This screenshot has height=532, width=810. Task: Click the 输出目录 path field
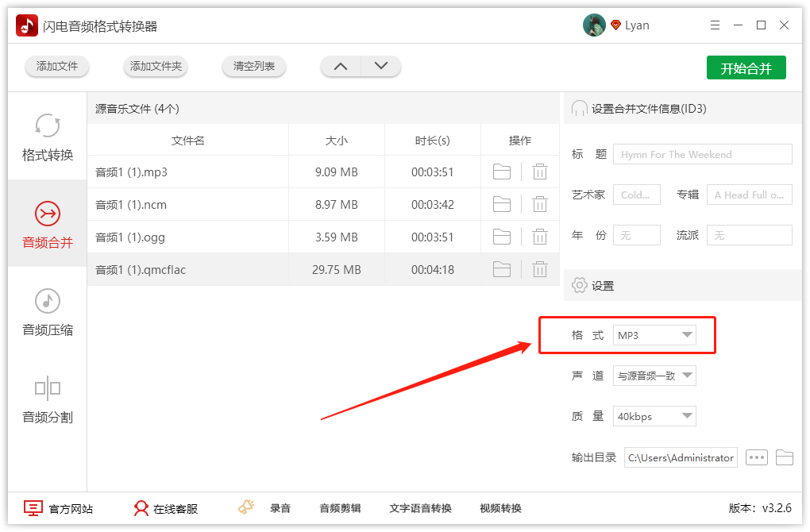pos(681,457)
